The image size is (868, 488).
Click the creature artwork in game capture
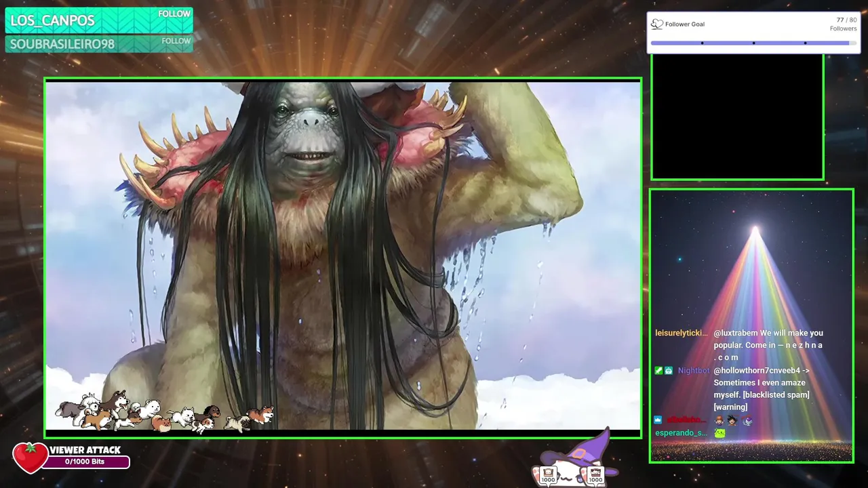[342, 256]
